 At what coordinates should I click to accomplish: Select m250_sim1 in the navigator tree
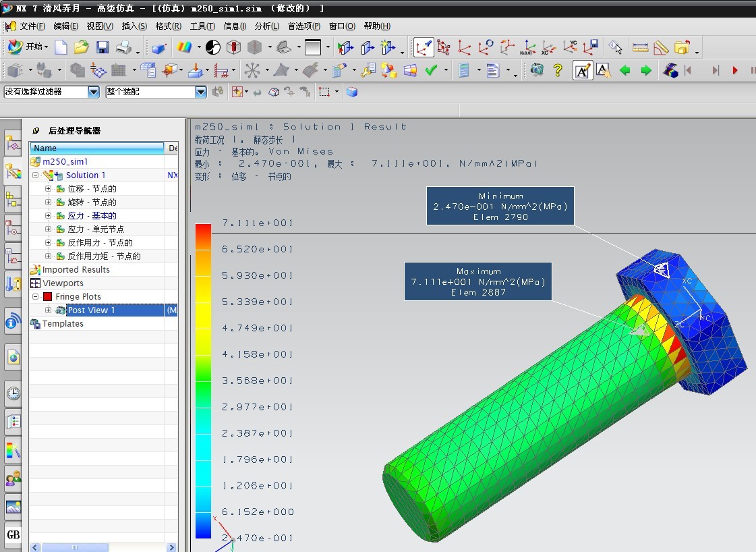(65, 162)
